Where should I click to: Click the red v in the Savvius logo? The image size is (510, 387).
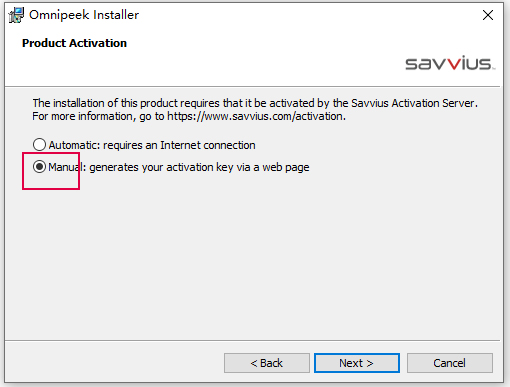[453, 63]
